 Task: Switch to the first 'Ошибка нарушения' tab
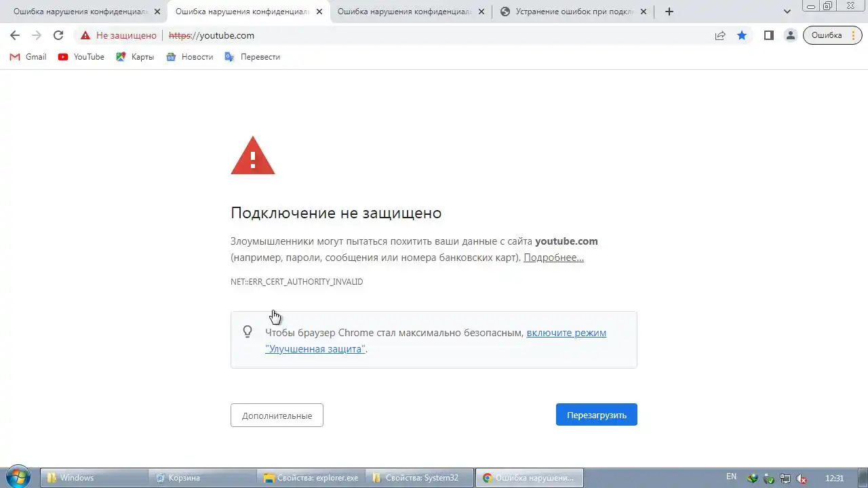click(x=81, y=12)
